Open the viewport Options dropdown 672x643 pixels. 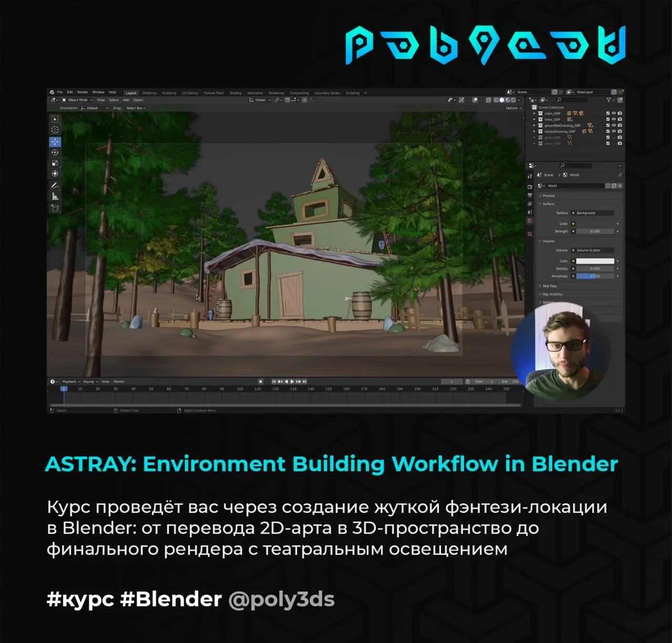click(x=514, y=108)
